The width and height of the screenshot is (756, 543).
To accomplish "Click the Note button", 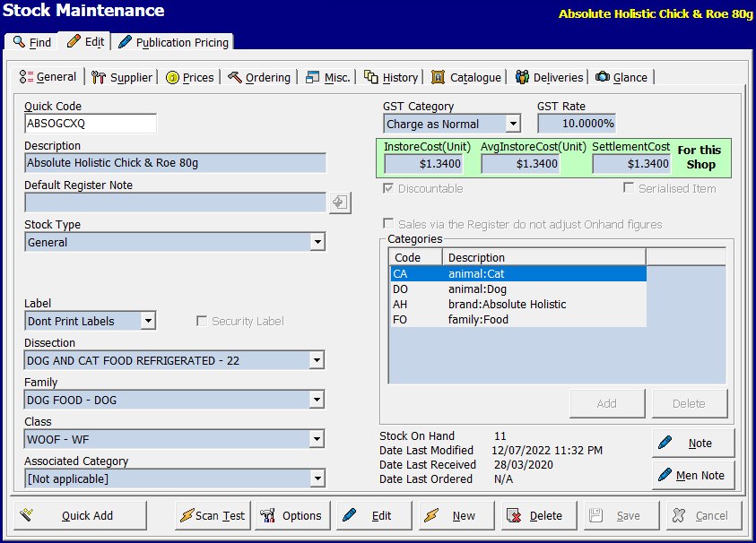I will pyautogui.click(x=692, y=443).
